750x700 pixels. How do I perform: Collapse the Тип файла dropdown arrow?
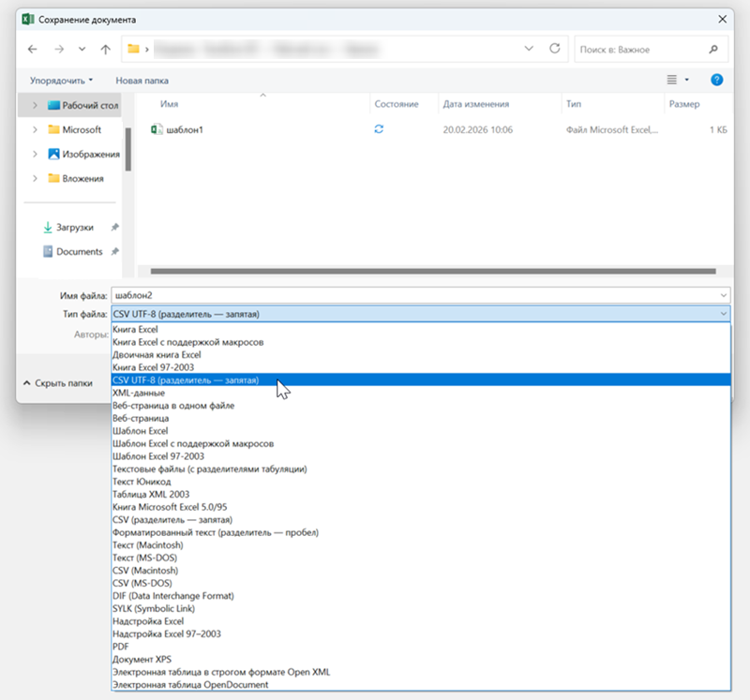[722, 314]
